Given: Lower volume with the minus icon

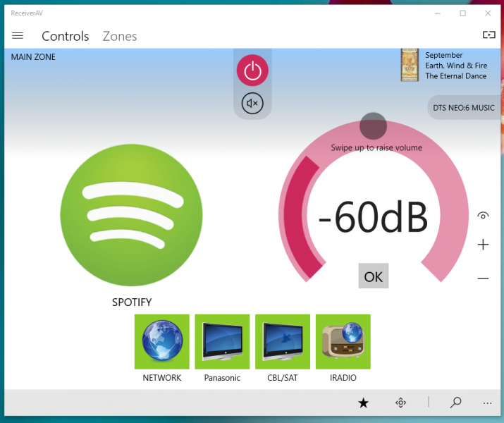Looking at the screenshot, I should point(483,278).
